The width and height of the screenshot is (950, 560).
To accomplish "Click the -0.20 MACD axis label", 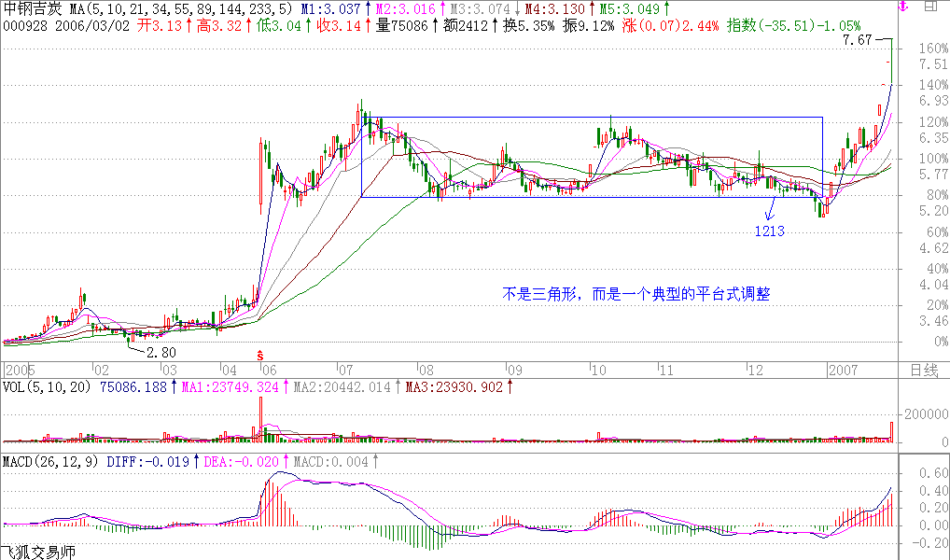I will 930,544.
